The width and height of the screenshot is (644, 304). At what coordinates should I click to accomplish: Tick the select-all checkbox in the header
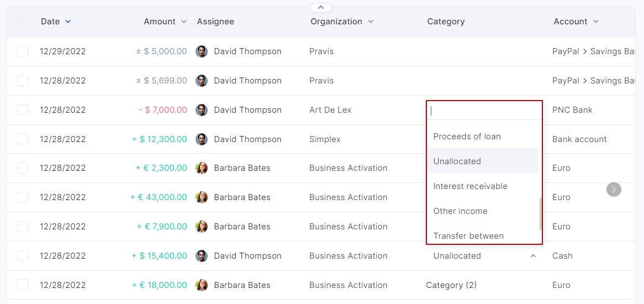point(23,22)
